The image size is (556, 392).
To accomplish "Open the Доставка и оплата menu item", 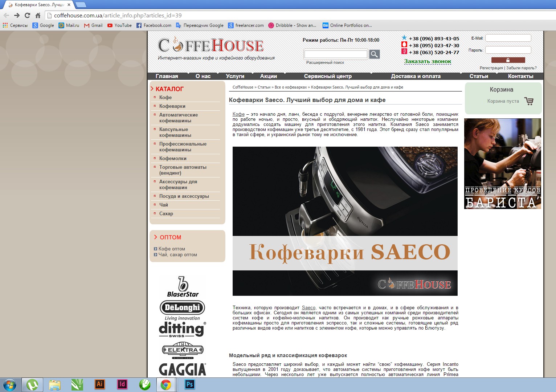I will pos(416,76).
